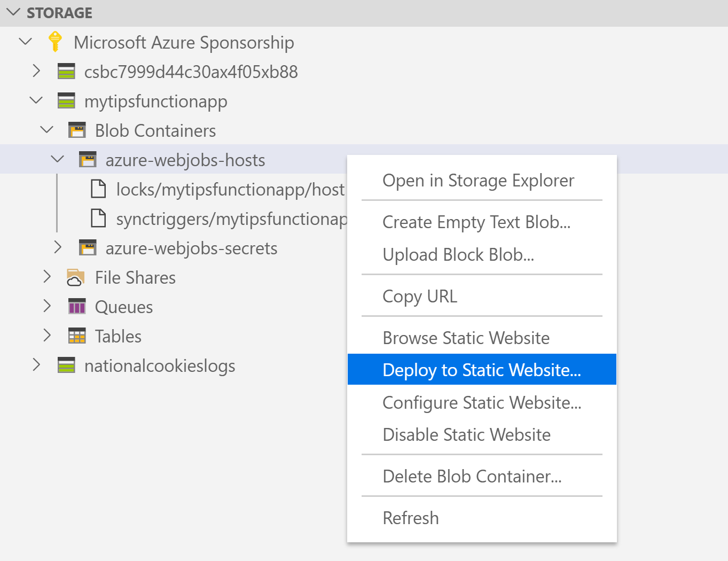This screenshot has width=728, height=561.
Task: Select Delete Blob Container entry
Action: pos(472,476)
